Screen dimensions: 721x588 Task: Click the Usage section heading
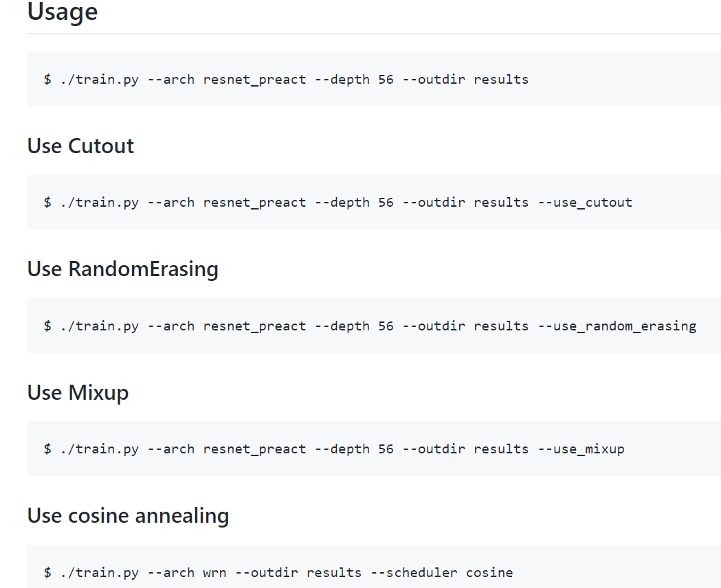[63, 12]
